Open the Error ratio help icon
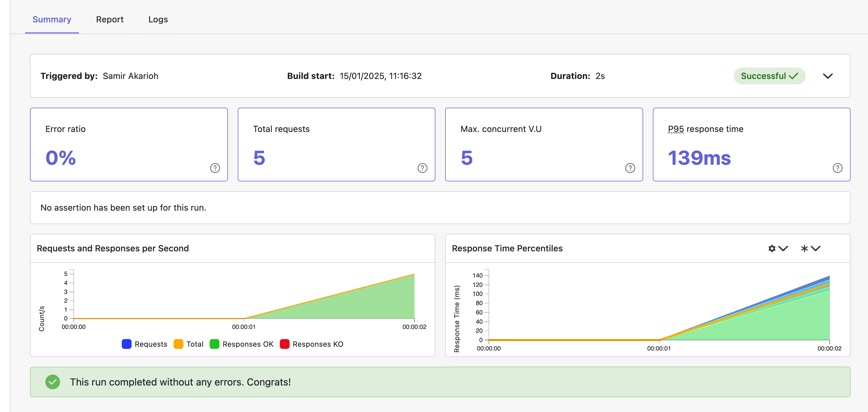This screenshot has width=868, height=412. tap(215, 168)
